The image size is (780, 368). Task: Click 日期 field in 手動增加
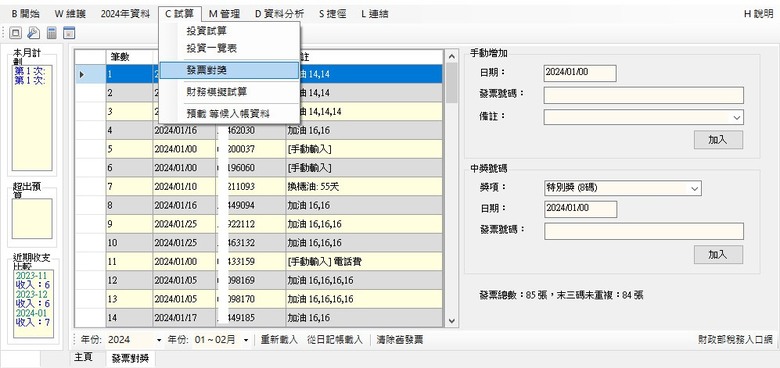tap(580, 73)
